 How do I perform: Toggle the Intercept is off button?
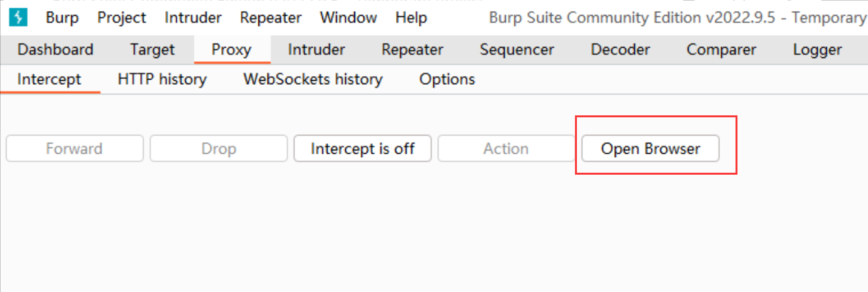[363, 149]
